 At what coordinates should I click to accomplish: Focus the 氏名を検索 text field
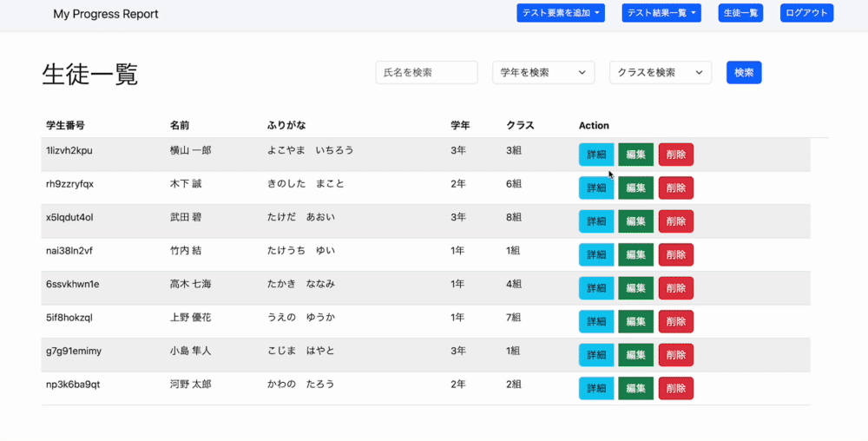[x=426, y=73]
